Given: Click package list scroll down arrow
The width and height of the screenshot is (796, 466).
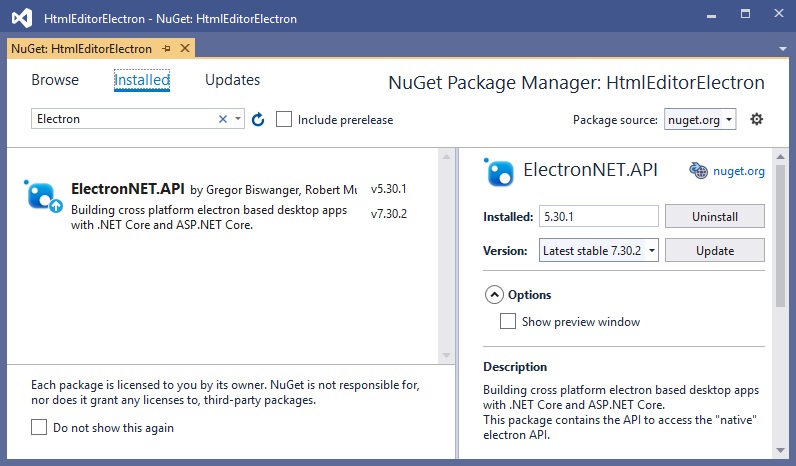Looking at the screenshot, I should point(446,355).
